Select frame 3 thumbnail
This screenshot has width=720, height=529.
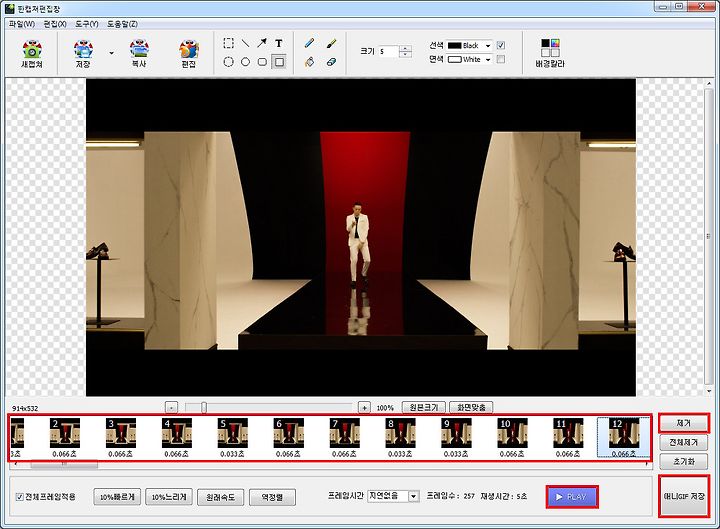[x=121, y=433]
